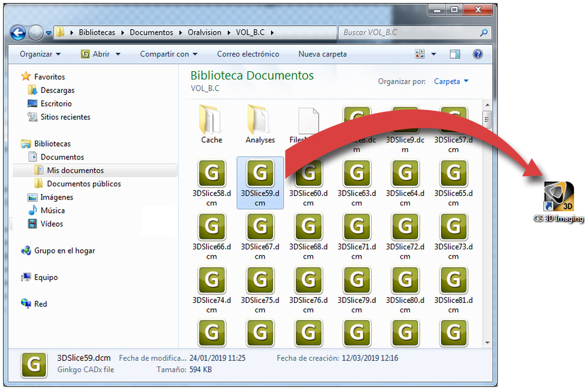Toggle the preview pane icon
The height and width of the screenshot is (390, 588).
[x=455, y=54]
